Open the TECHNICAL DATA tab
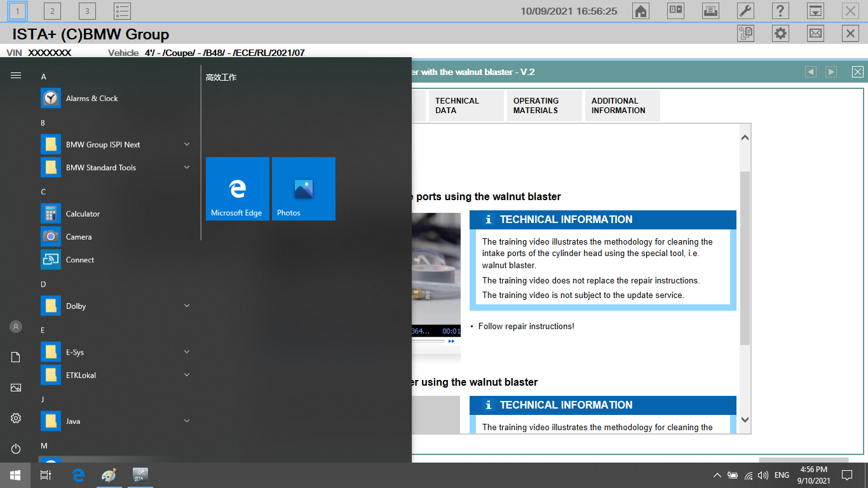Image resolution: width=868 pixels, height=488 pixels. coord(466,105)
